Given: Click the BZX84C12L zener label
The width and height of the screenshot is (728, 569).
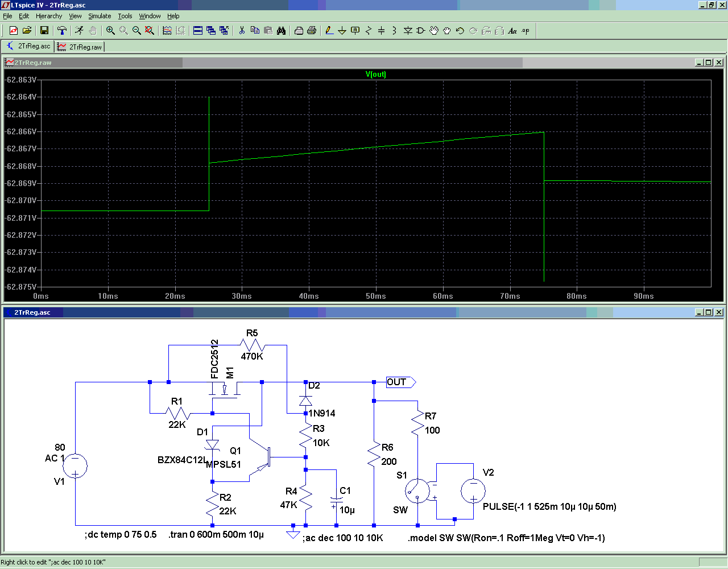Looking at the screenshot, I should tap(182, 460).
